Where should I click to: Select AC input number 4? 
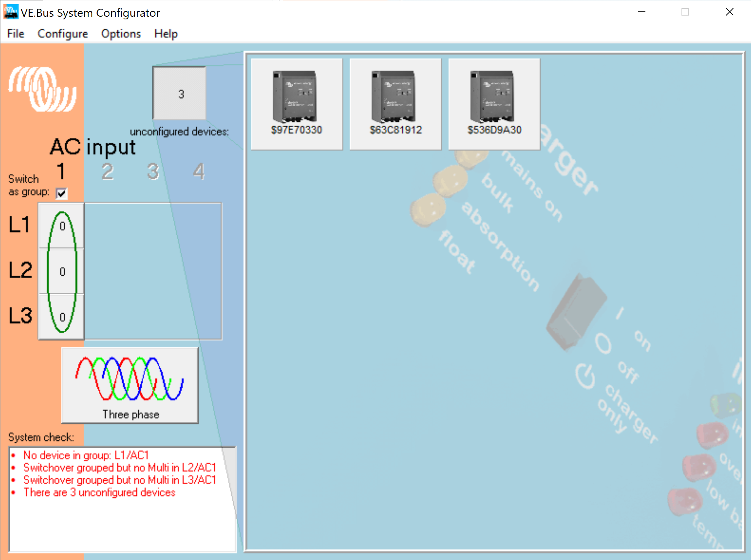pos(199,172)
